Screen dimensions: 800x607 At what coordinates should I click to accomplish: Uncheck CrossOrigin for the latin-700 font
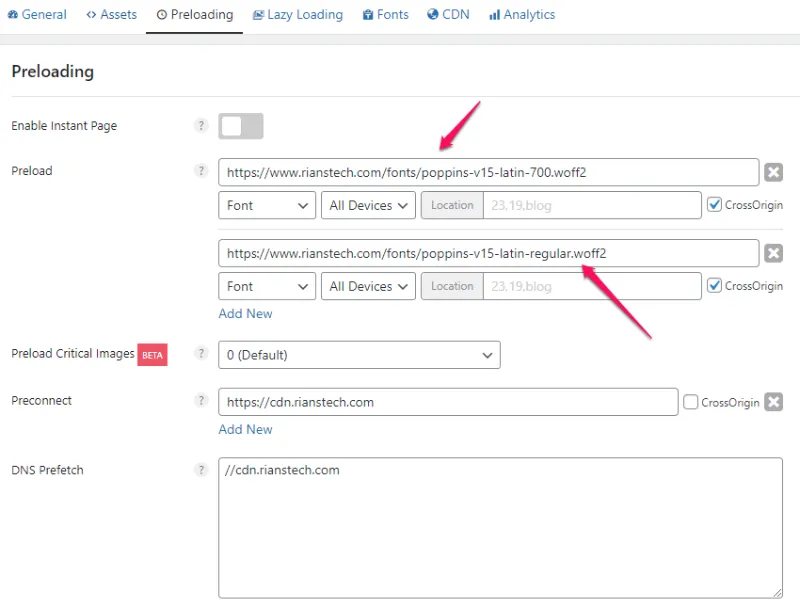(714, 205)
